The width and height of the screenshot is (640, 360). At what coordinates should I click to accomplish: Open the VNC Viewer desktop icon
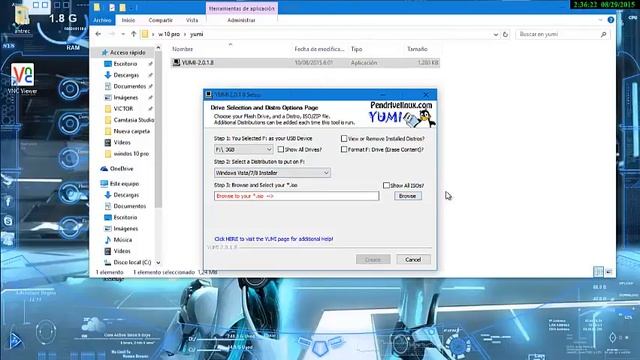point(22,78)
